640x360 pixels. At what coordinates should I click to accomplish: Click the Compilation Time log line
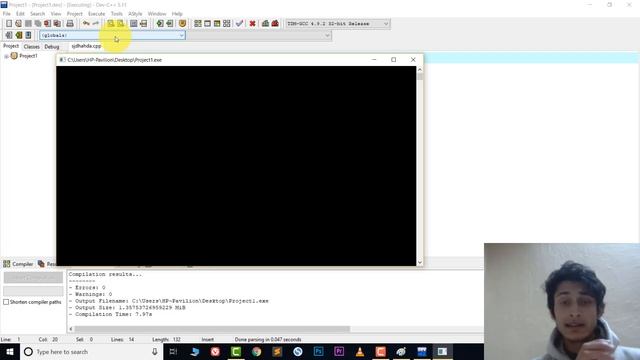click(x=110, y=314)
